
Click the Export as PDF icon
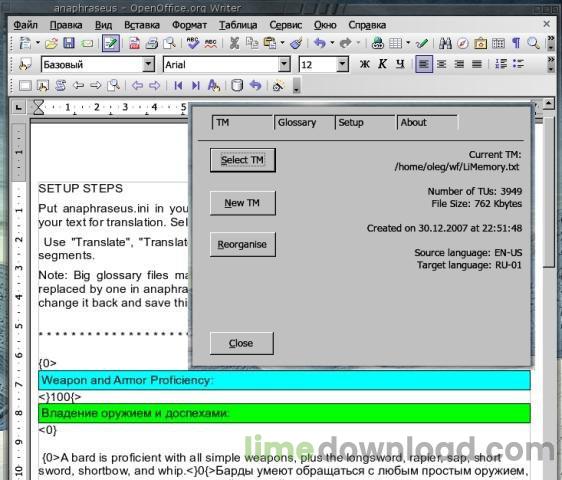[134, 43]
